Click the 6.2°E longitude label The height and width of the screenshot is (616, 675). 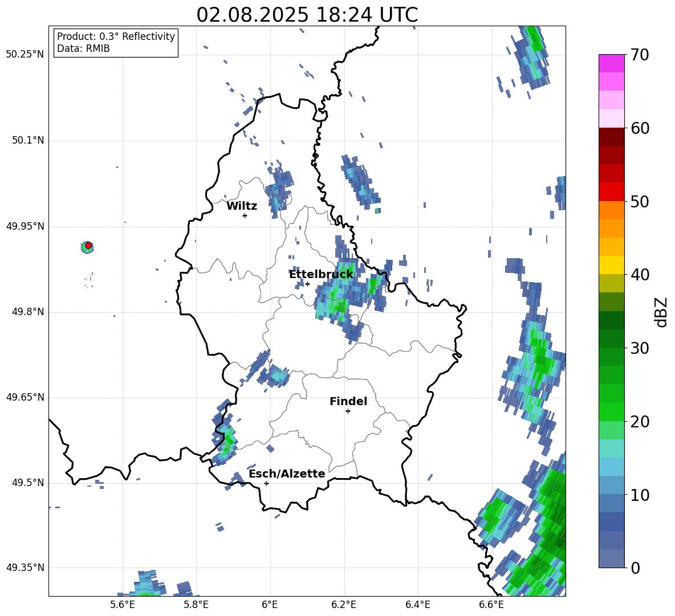pyautogui.click(x=344, y=605)
